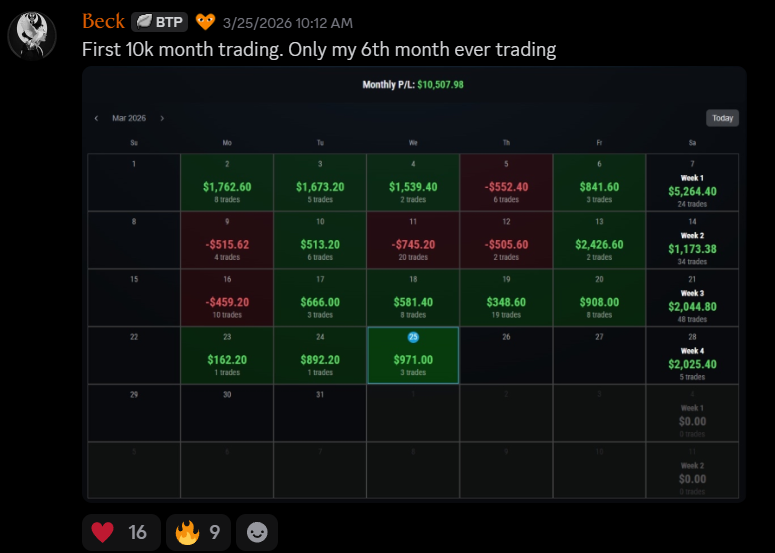Click the fire reaction with 9
775x553 pixels.
point(199,532)
